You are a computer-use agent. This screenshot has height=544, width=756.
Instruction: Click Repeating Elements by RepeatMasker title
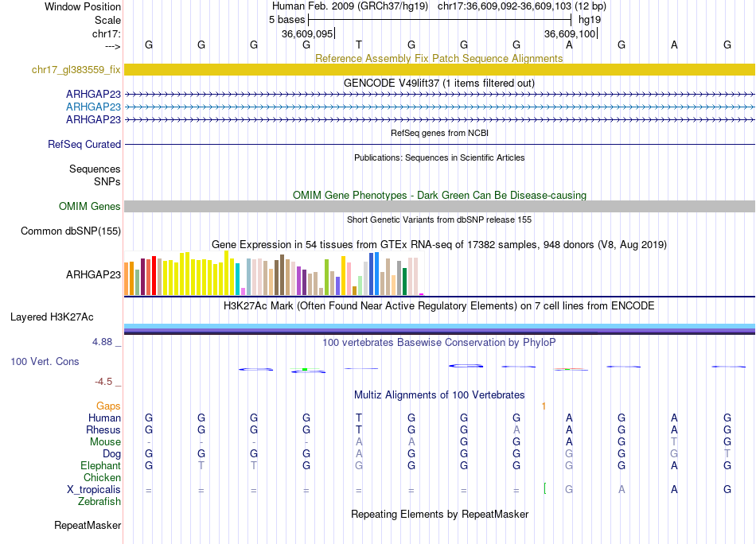439,514
